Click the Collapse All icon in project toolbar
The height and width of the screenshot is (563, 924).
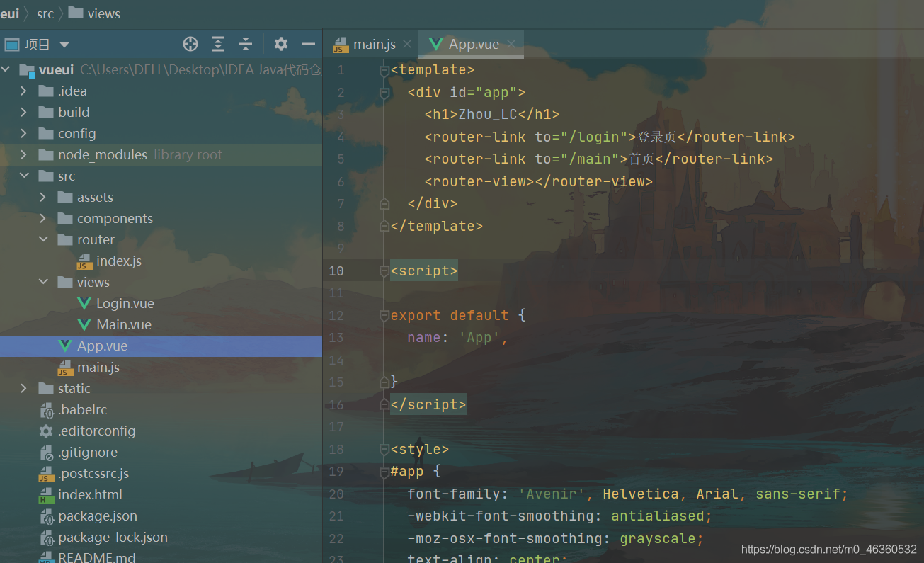tap(246, 45)
